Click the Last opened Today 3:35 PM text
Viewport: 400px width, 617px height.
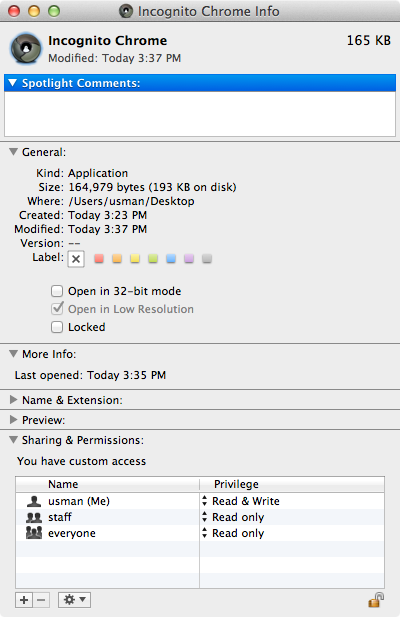(90, 375)
